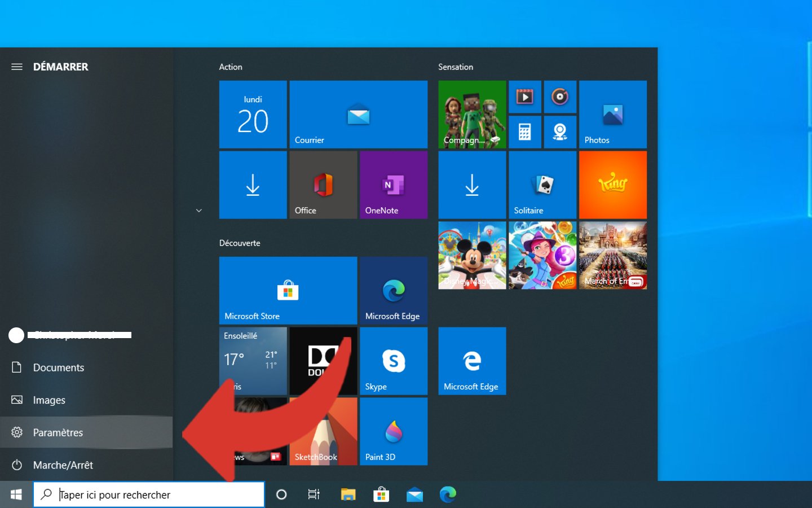This screenshot has height=508, width=812.
Task: Open the Films & TV small tile
Action: tap(525, 97)
